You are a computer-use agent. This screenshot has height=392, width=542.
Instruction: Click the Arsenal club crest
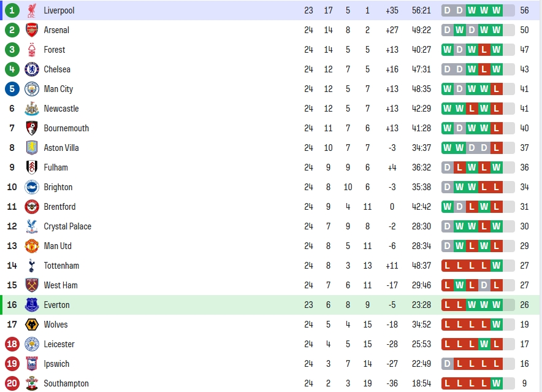[x=32, y=30]
